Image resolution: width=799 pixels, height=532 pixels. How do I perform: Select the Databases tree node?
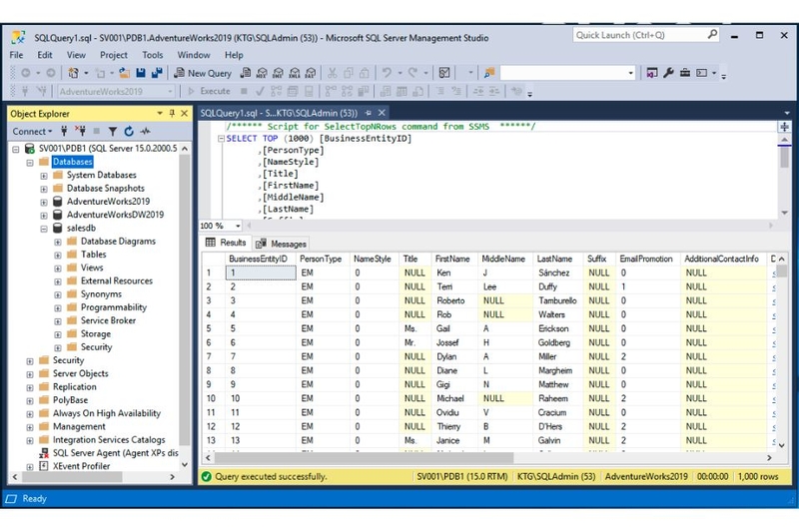click(72, 162)
